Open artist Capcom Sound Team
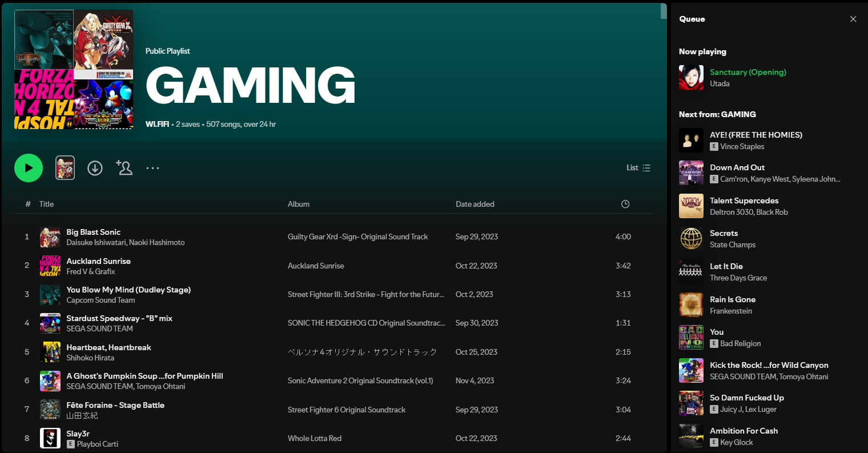The image size is (868, 453). point(101,300)
